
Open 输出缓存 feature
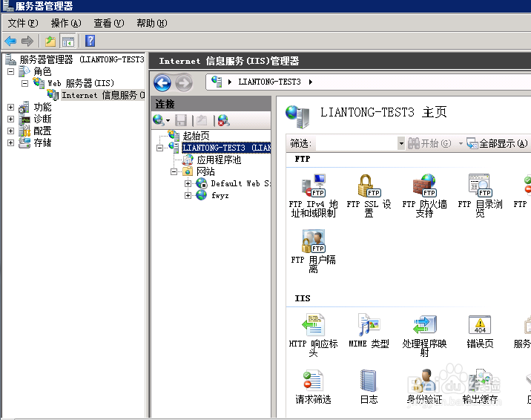coord(480,387)
